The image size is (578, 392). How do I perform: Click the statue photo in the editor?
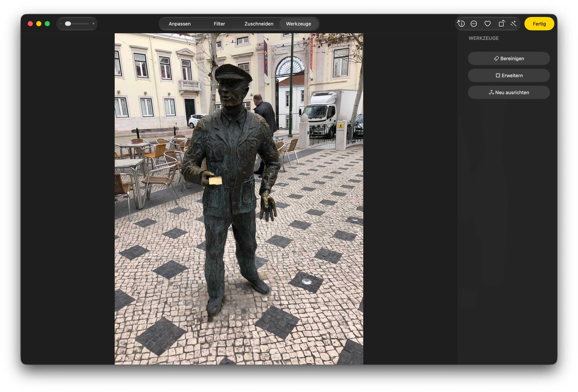click(x=239, y=199)
